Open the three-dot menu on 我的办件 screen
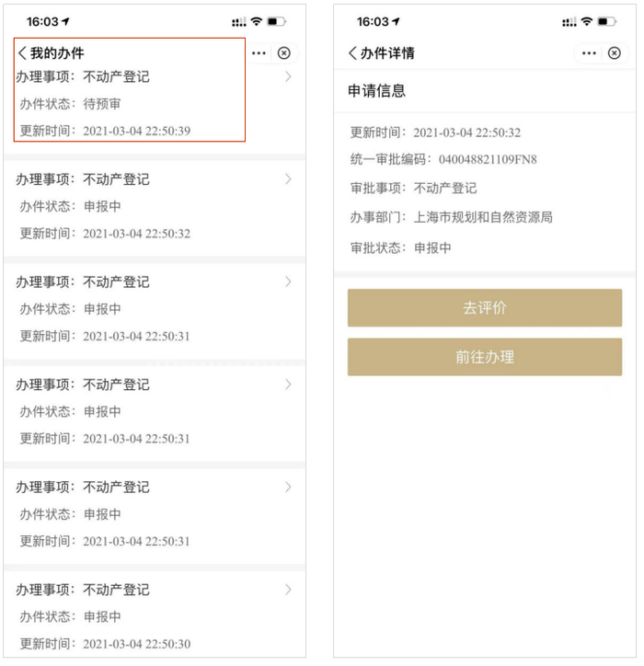The width and height of the screenshot is (644, 666). tap(259, 53)
